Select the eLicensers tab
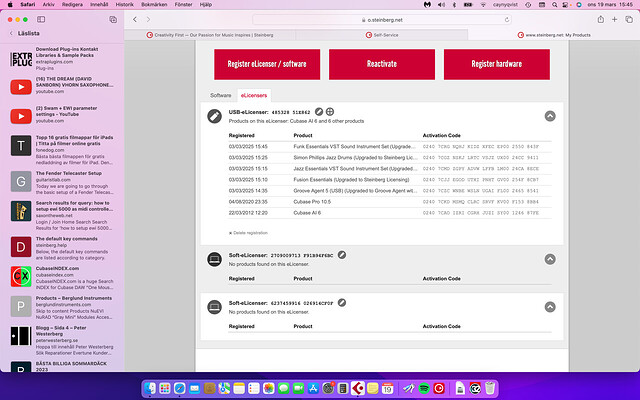This screenshot has height=400, width=640. coord(253,95)
